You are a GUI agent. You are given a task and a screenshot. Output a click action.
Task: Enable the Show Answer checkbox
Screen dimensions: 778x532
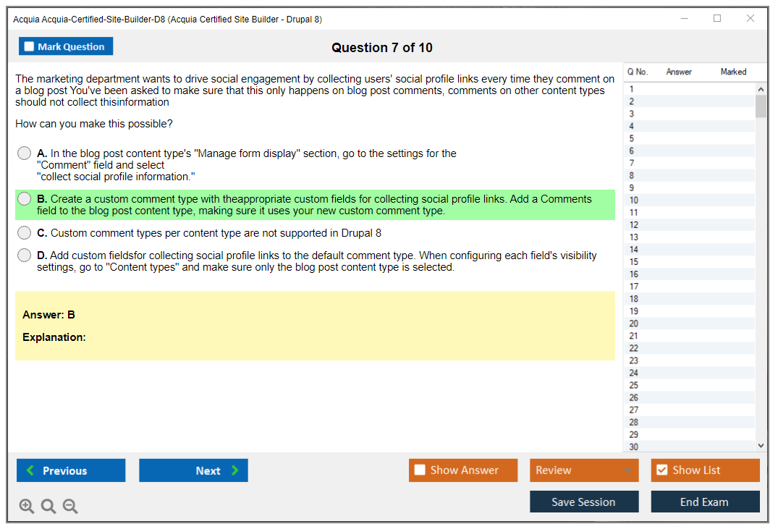click(420, 470)
